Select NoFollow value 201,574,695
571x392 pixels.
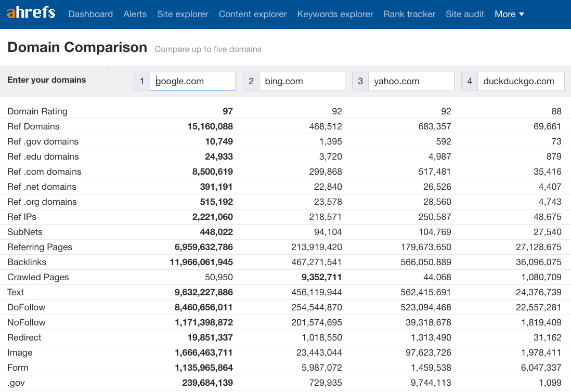click(x=317, y=322)
